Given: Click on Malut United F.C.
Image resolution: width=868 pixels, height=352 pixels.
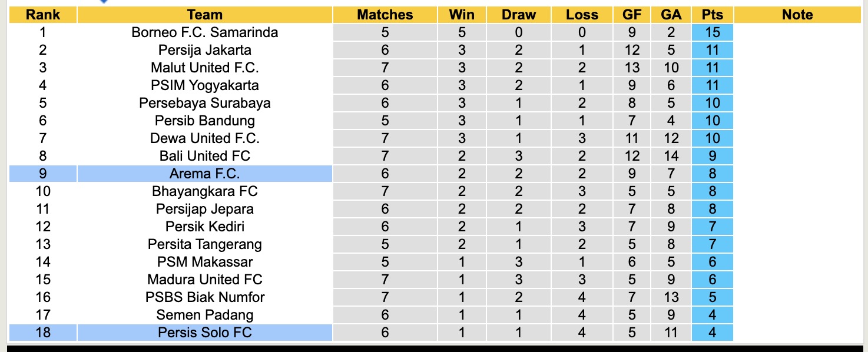Looking at the screenshot, I should 205,68.
